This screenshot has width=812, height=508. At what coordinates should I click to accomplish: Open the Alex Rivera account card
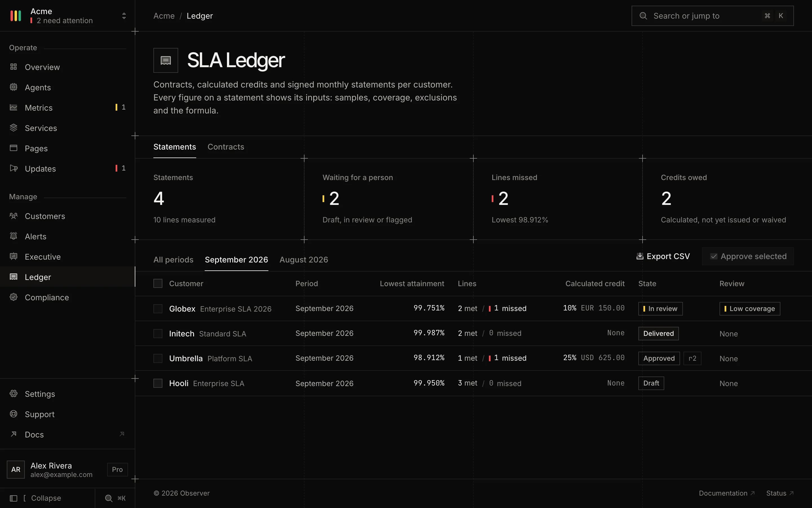pos(67,469)
